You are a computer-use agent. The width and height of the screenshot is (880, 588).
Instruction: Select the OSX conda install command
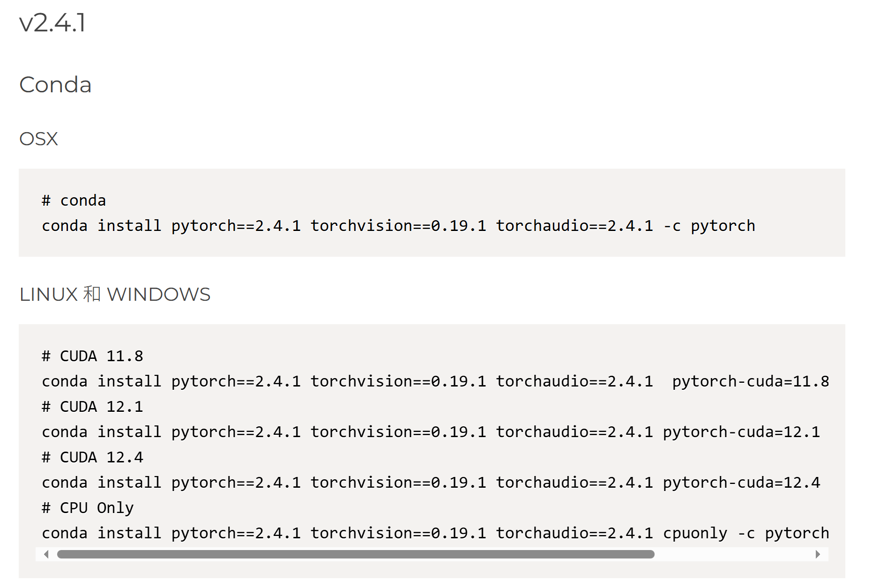398,225
